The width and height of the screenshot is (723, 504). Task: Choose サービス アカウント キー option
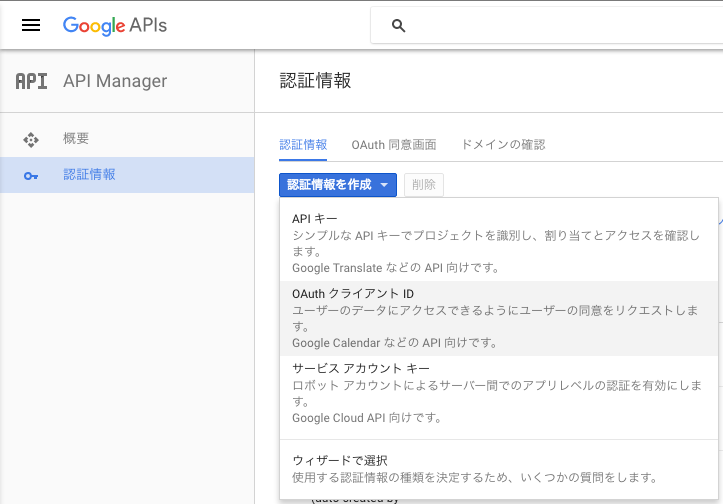pyautogui.click(x=498, y=393)
